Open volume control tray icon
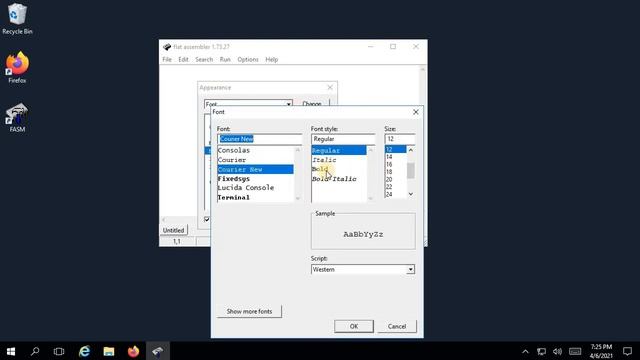 click(x=558, y=351)
